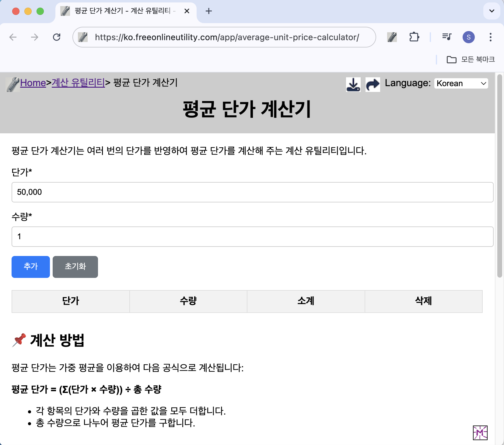Open the Extensions puzzle icon
Image resolution: width=504 pixels, height=445 pixels.
pyautogui.click(x=414, y=37)
